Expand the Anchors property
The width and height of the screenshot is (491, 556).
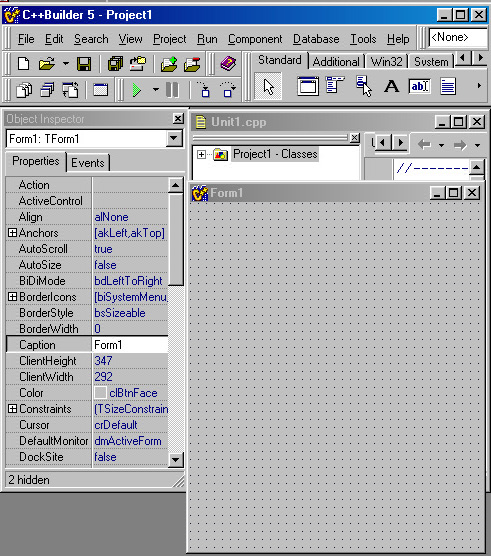pyautogui.click(x=12, y=233)
